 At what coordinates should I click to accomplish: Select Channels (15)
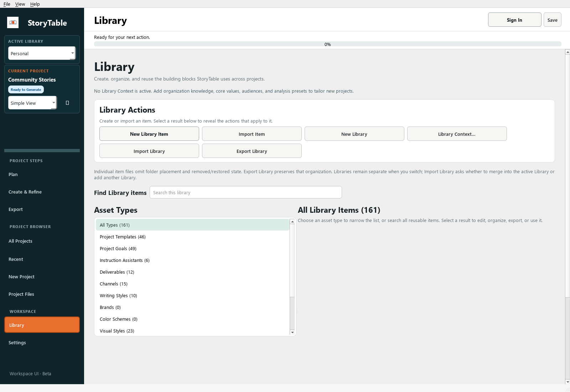pyautogui.click(x=192, y=284)
